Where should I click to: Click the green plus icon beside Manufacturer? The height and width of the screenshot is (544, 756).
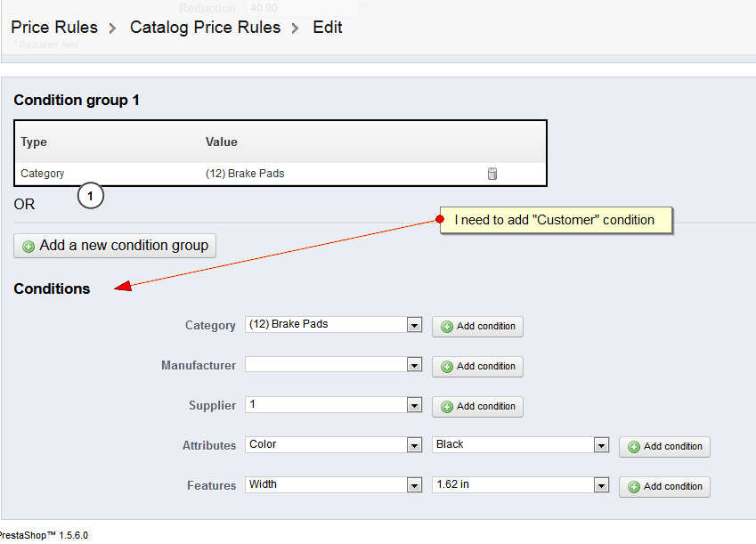(447, 367)
